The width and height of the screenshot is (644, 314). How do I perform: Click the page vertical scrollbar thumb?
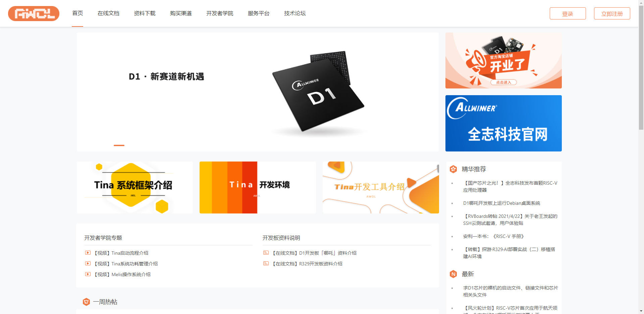point(641,67)
